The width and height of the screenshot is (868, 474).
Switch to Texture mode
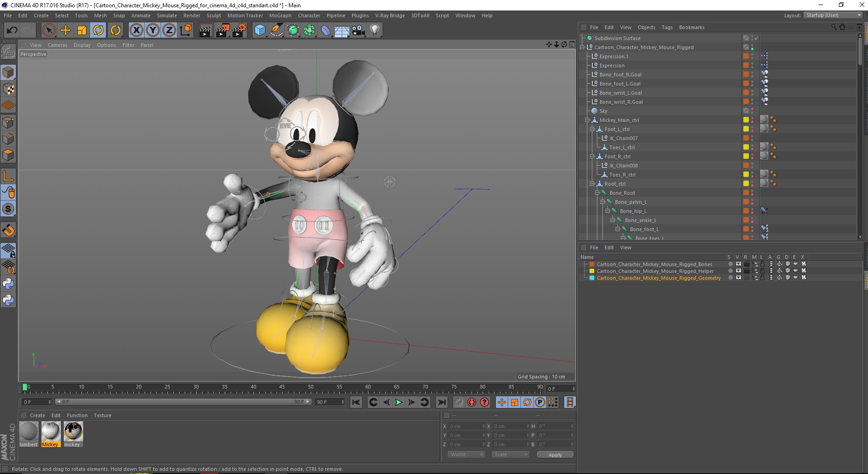(x=8, y=89)
